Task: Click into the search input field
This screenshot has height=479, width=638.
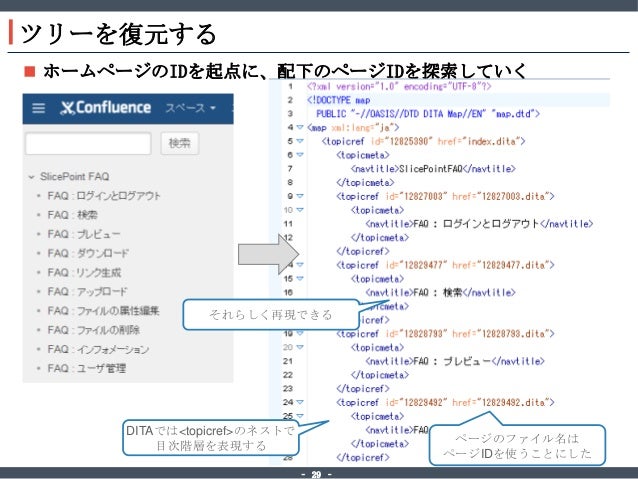Action: click(88, 143)
